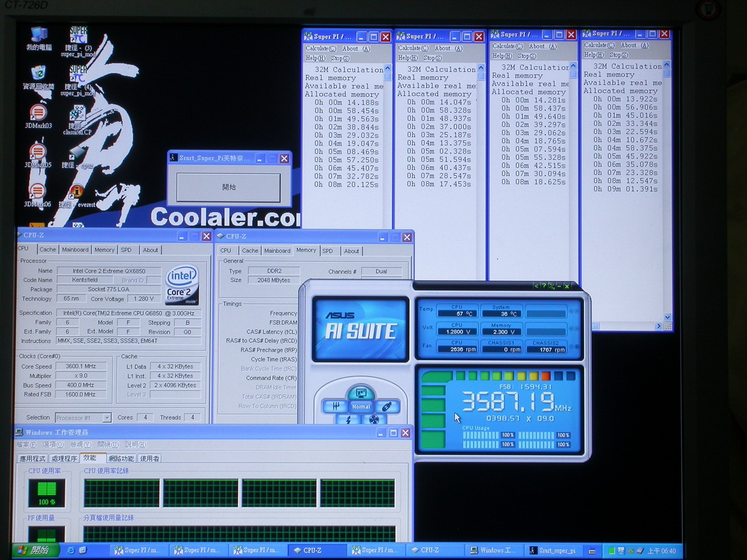The image size is (747, 560).
Task: Click AI Suite canister icon right of Normal
Action: click(x=386, y=406)
